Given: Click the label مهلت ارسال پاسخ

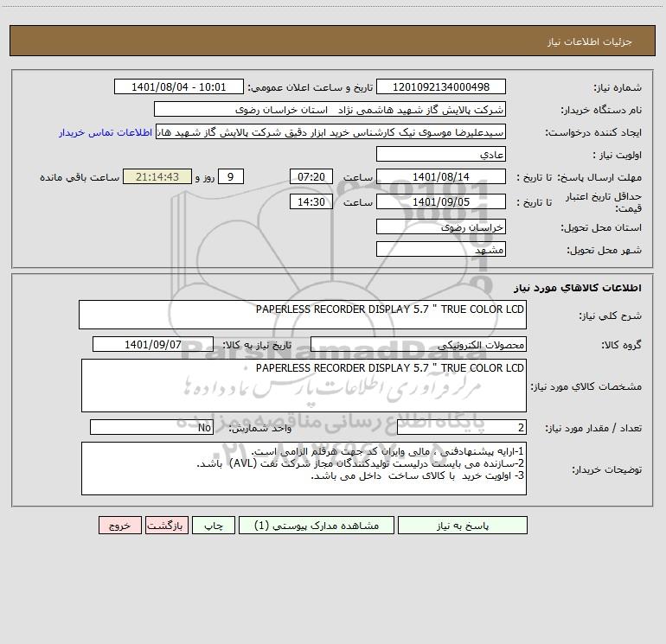Looking at the screenshot, I should [599, 177].
